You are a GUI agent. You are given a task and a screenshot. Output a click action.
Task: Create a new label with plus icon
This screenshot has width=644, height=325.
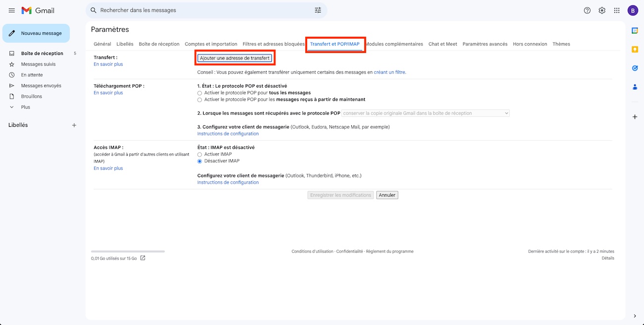74,125
